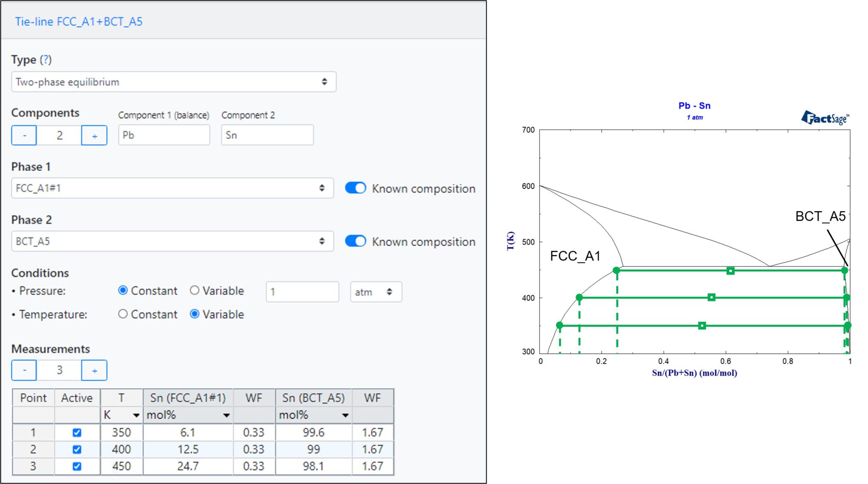Select the Variable pressure radio button
This screenshot has height=484, width=868.
[x=195, y=290]
